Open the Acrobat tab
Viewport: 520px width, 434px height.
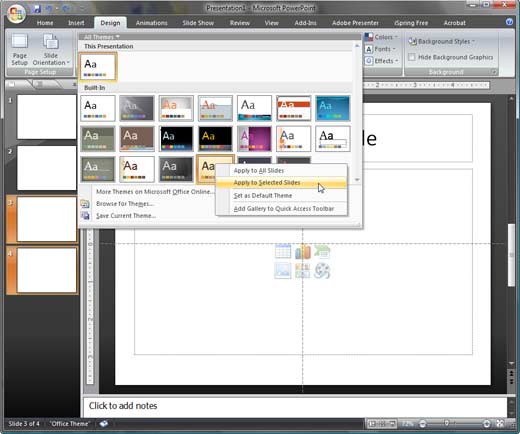tap(455, 23)
